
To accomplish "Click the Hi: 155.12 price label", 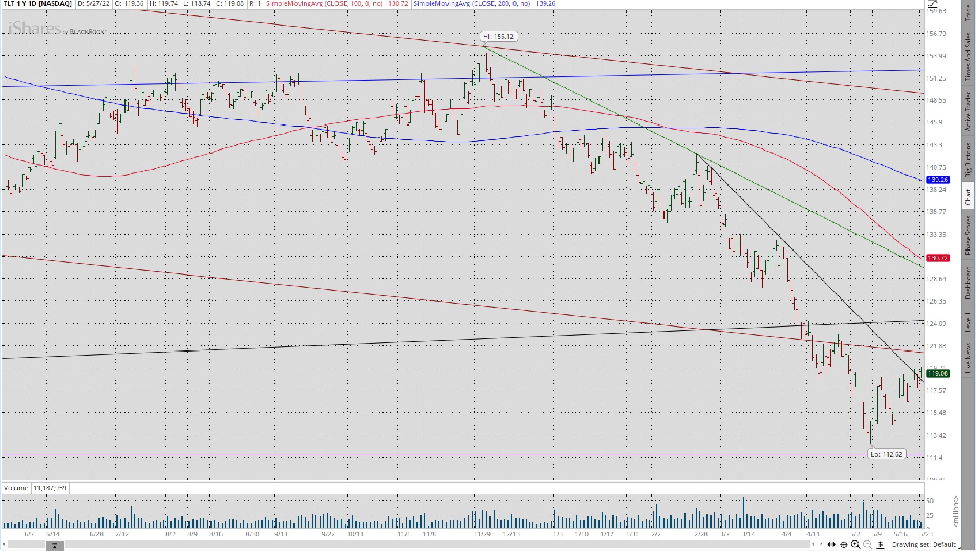I will tap(499, 36).
